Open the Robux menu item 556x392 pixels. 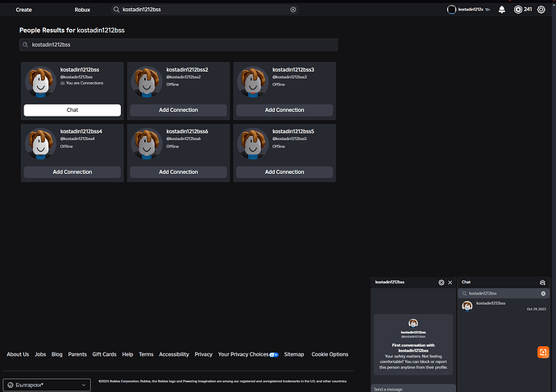tap(82, 10)
